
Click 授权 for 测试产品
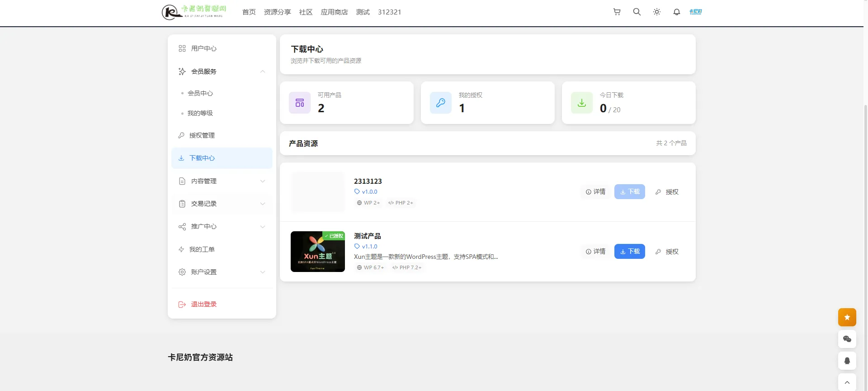pos(667,252)
